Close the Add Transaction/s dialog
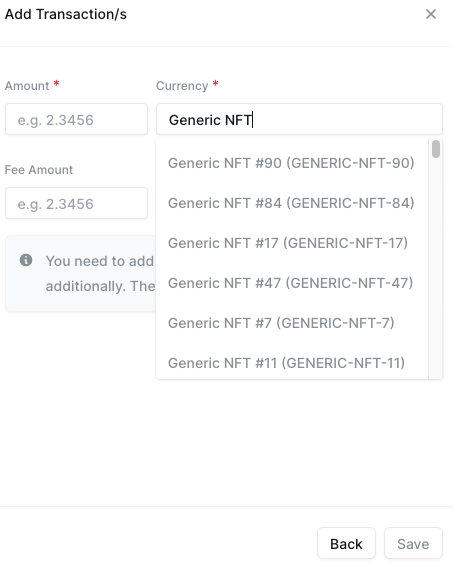 pyautogui.click(x=431, y=14)
